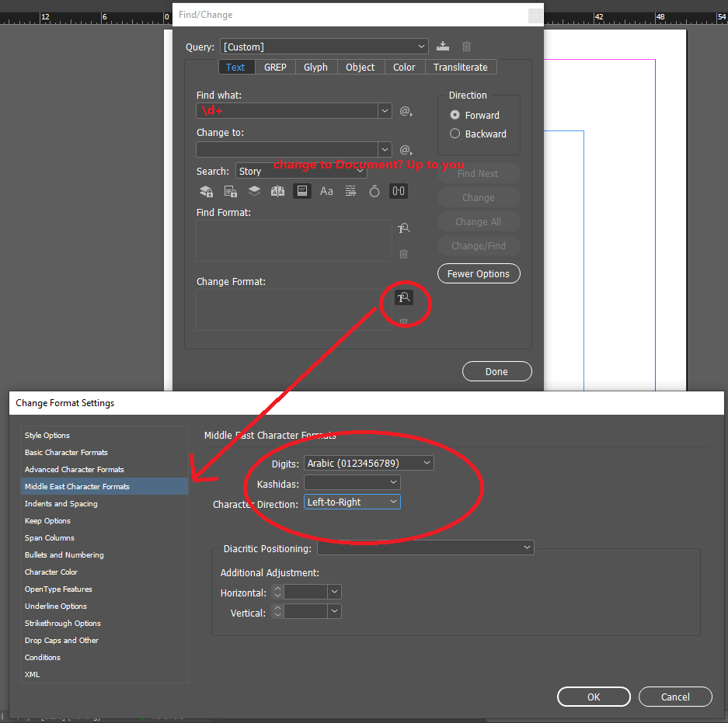
Task: Switch to the GREP tab
Action: [x=275, y=68]
